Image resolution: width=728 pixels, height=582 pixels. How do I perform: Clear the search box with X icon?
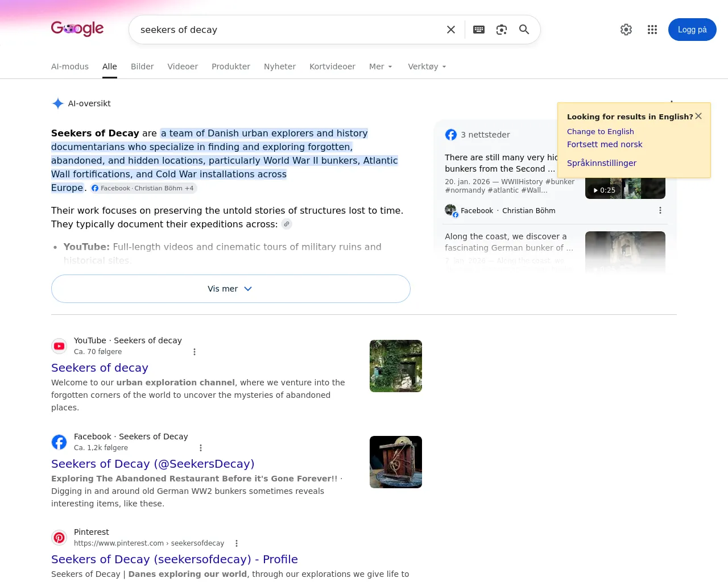pyautogui.click(x=451, y=30)
